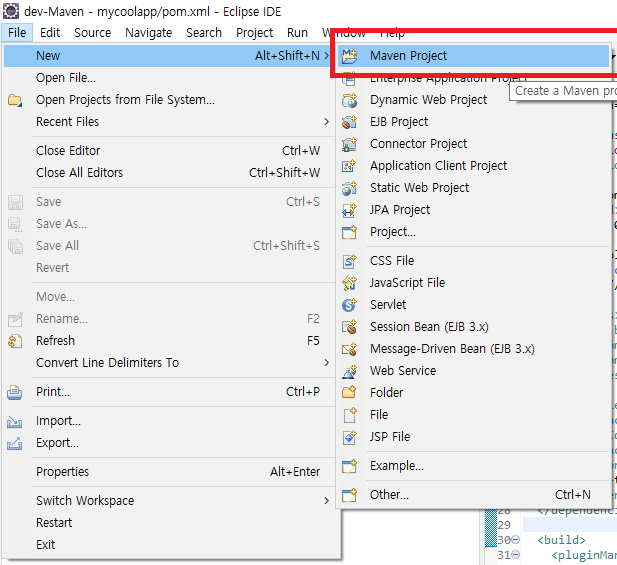Click the JPA Project icon
The height and width of the screenshot is (565, 617).
pos(349,210)
